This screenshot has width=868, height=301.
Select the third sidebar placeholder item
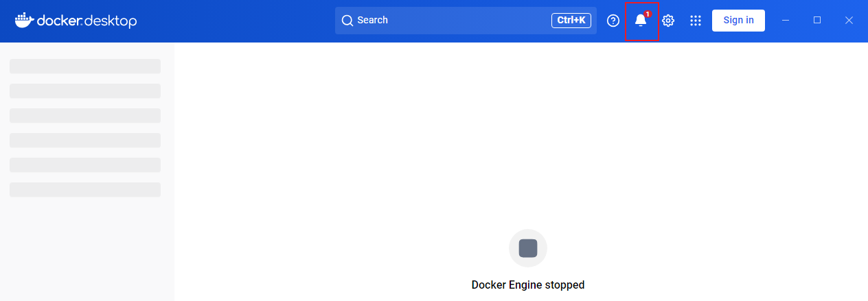85,115
